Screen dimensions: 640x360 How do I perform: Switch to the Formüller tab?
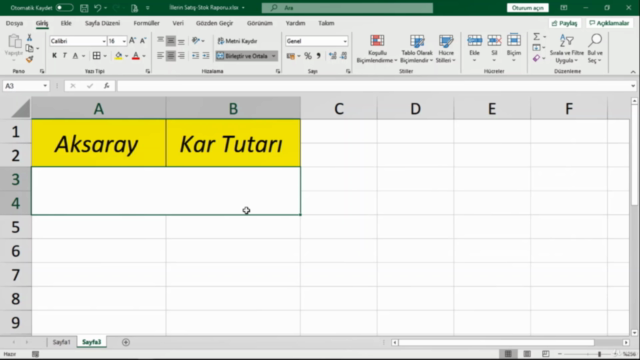pos(147,23)
